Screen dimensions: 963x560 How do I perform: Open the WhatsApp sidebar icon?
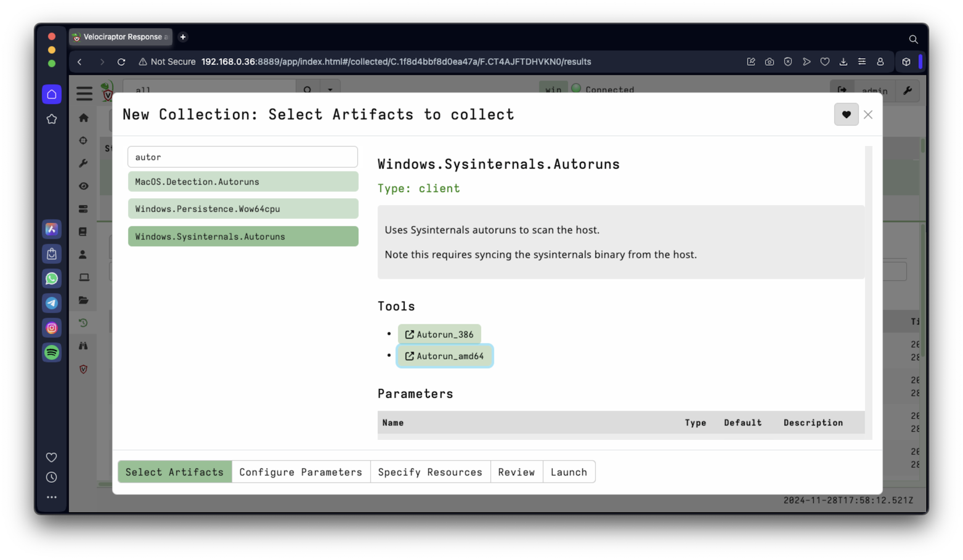pos(52,278)
